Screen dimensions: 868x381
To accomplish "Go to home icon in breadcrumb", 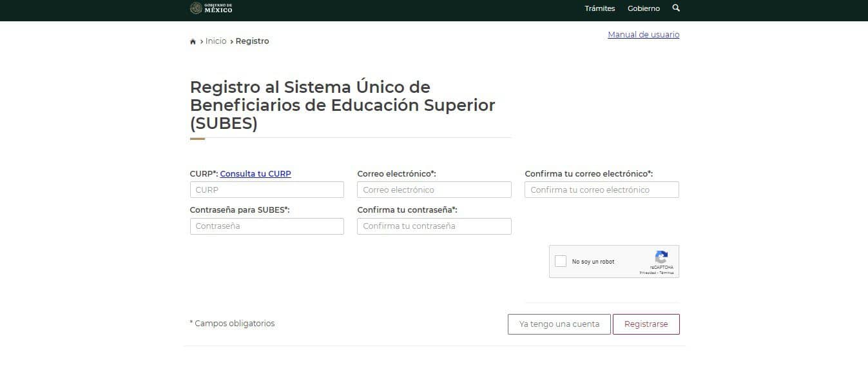I will pyautogui.click(x=193, y=41).
